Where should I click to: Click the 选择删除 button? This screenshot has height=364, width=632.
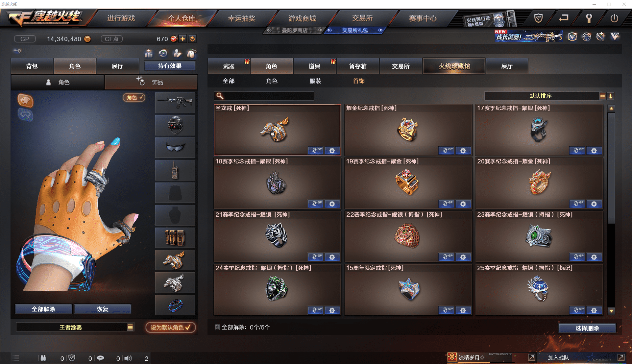point(587,328)
